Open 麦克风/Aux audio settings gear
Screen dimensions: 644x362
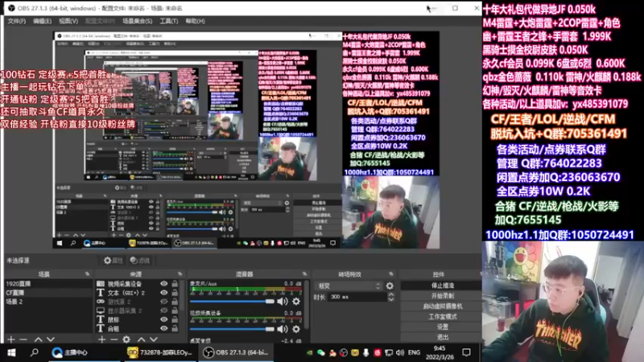[x=296, y=301]
